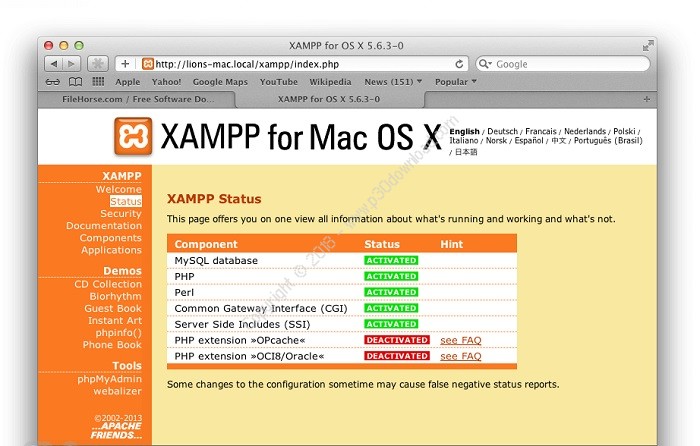
Task: Switch language to Español
Action: coord(529,141)
